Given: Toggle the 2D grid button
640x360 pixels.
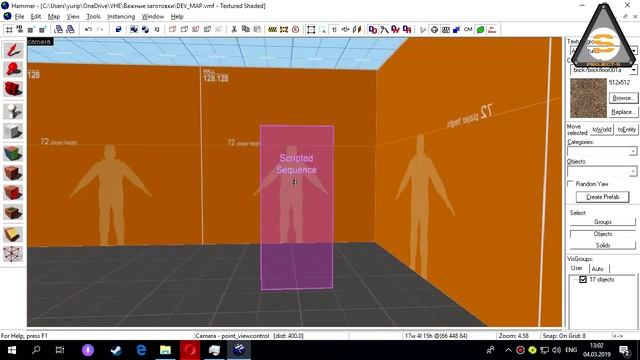Looking at the screenshot, I should pyautogui.click(x=9, y=29).
